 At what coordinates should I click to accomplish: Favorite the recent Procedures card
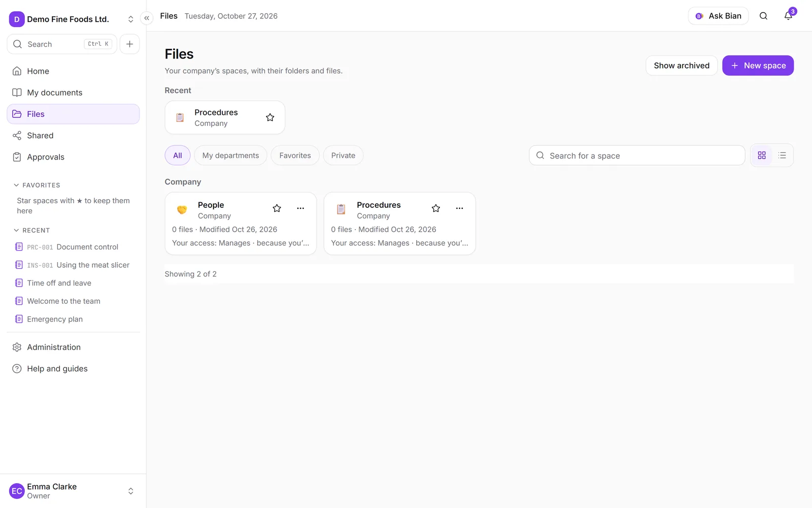270,117
